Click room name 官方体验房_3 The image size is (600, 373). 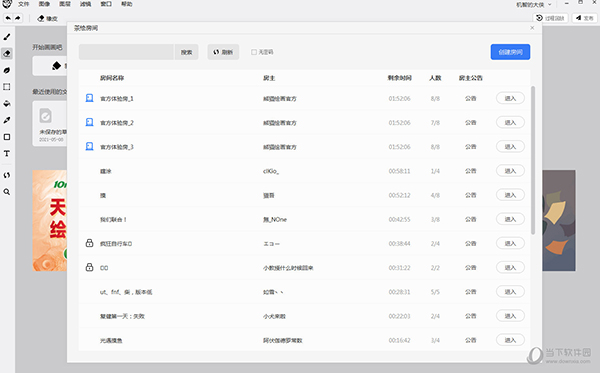(x=117, y=147)
